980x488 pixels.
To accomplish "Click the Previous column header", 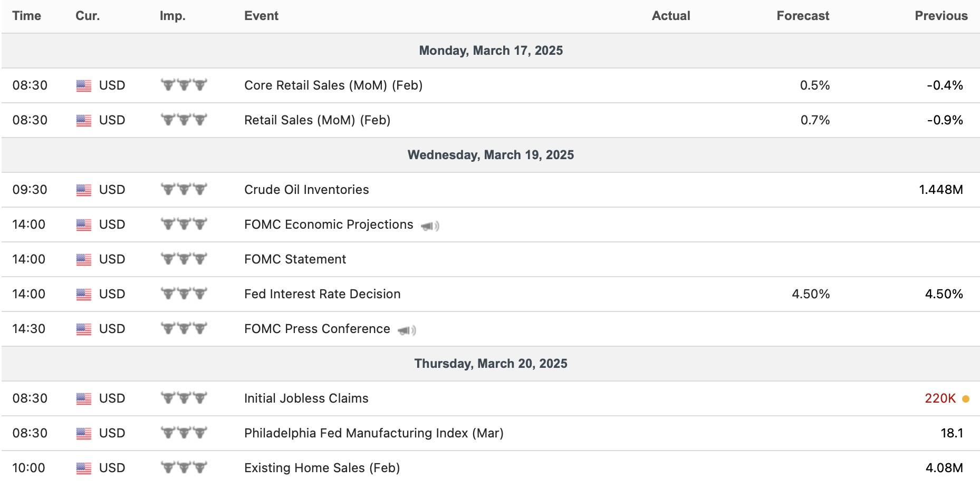I will click(x=941, y=16).
